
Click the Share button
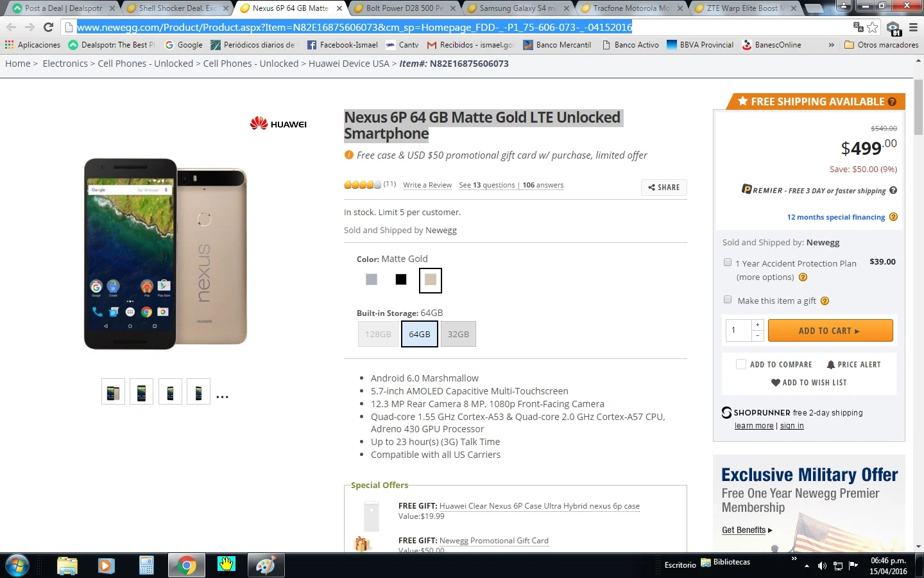[x=664, y=188]
